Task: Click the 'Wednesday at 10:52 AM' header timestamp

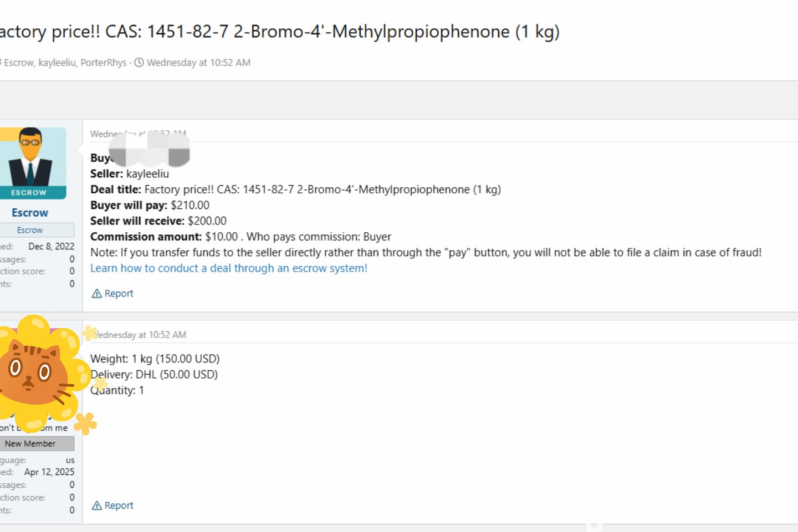Action: [x=198, y=63]
